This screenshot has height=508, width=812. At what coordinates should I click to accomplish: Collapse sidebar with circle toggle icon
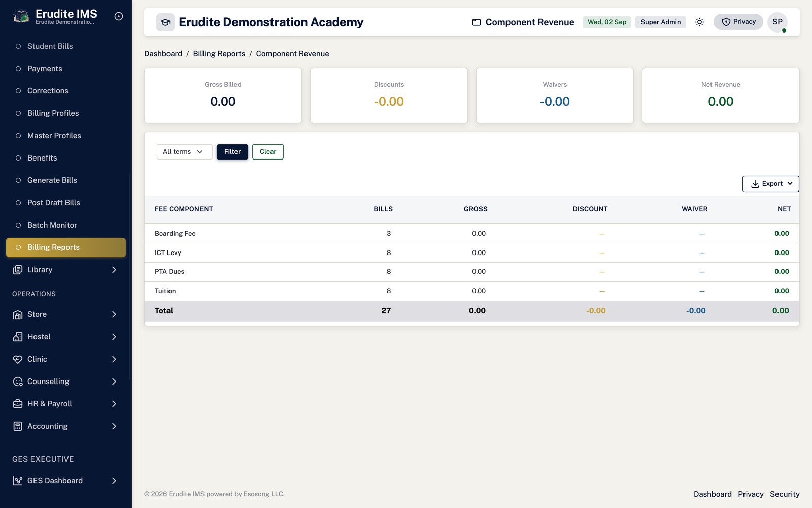tap(119, 16)
